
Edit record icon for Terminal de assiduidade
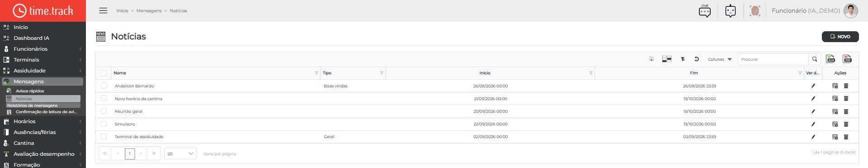(x=835, y=136)
